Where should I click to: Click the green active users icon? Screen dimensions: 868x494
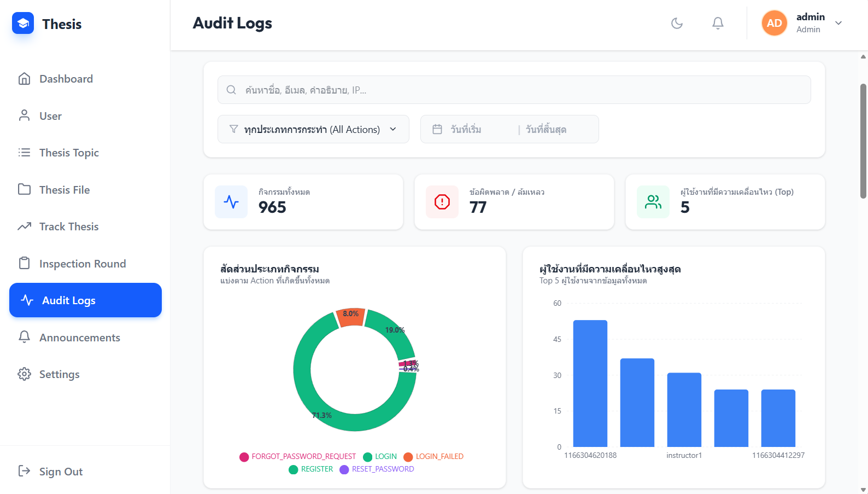coord(653,202)
